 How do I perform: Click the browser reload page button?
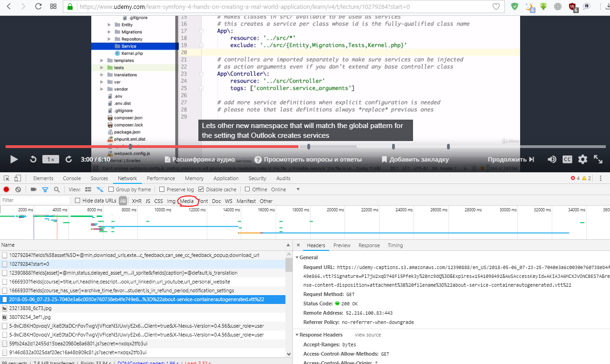pos(38,7)
